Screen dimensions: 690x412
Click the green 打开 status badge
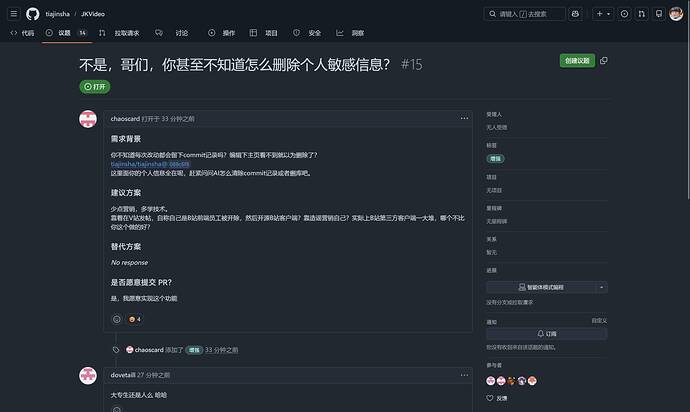tap(95, 87)
